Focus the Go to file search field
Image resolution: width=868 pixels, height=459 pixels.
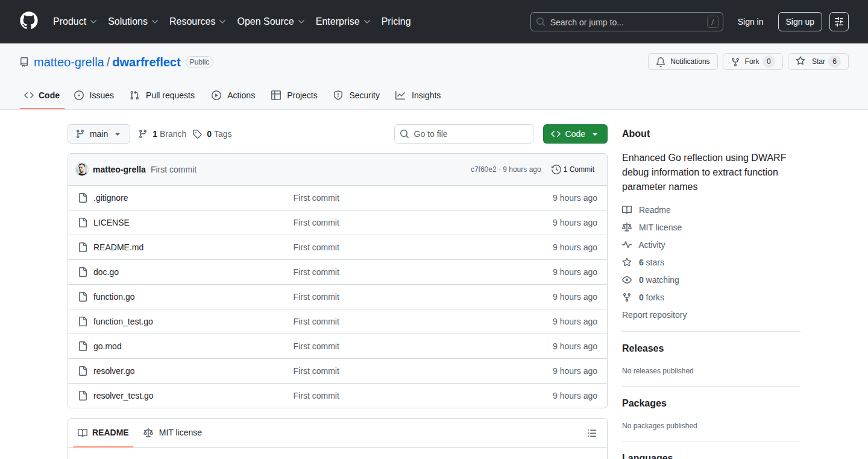tap(464, 134)
